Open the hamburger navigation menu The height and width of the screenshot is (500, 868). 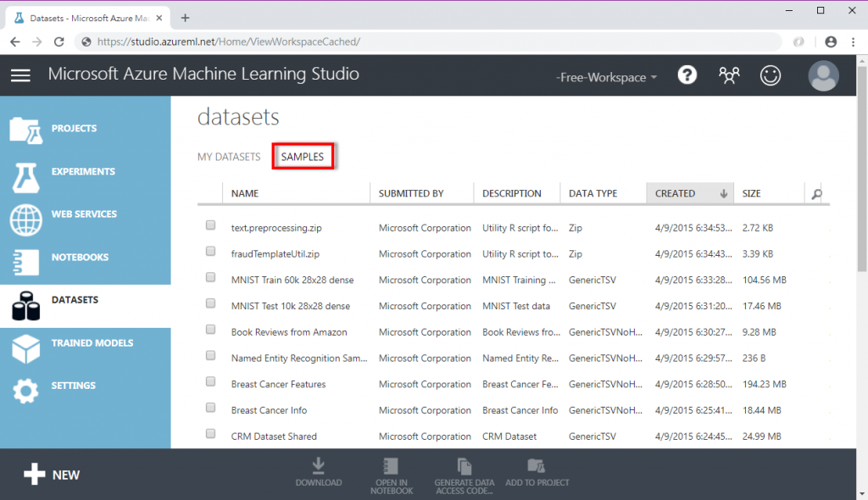click(x=20, y=75)
